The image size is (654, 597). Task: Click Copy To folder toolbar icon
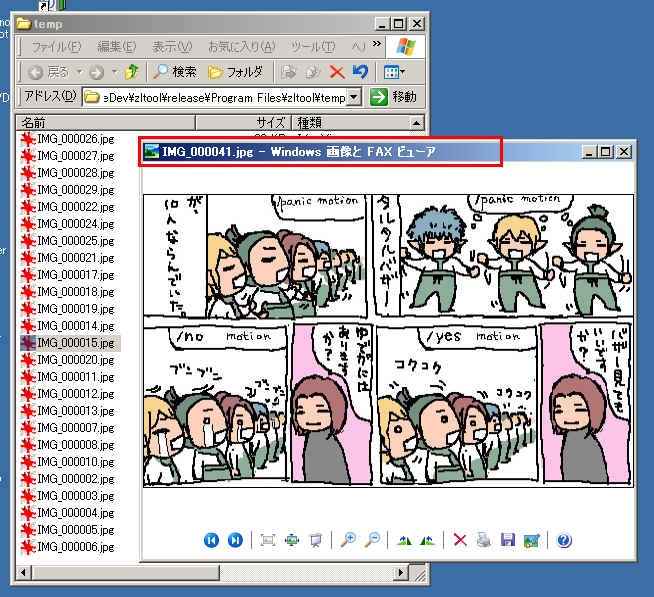pos(312,72)
